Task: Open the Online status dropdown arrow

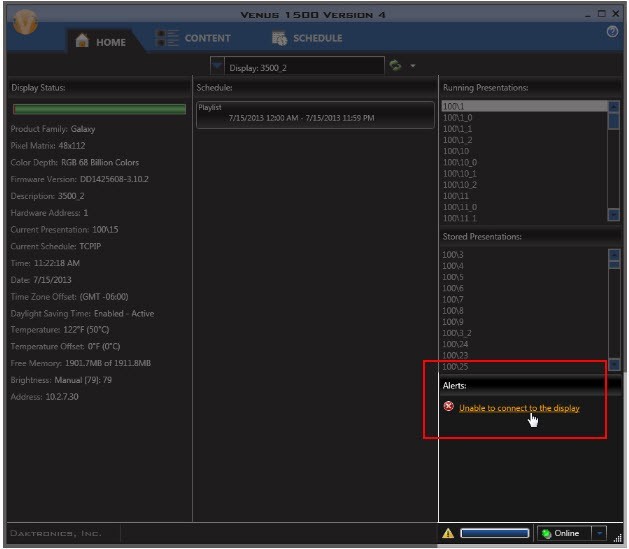Action: coord(599,534)
